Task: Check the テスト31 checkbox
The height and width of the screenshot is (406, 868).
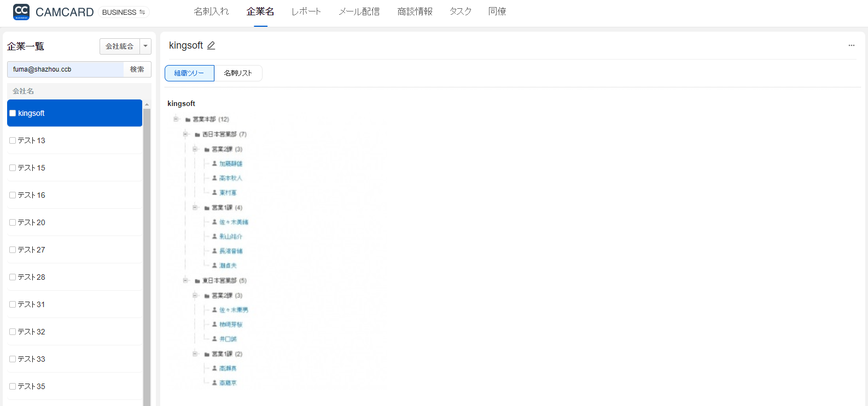Action: click(x=13, y=304)
